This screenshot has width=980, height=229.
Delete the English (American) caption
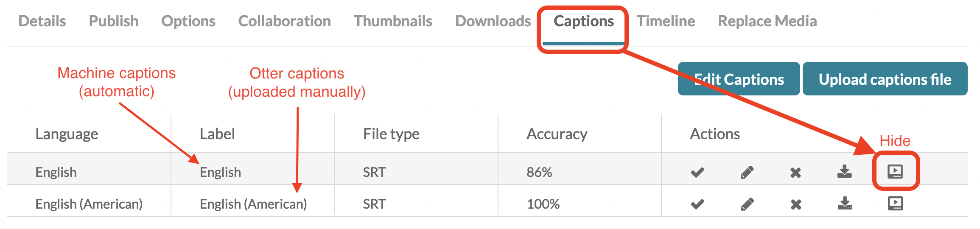(795, 205)
